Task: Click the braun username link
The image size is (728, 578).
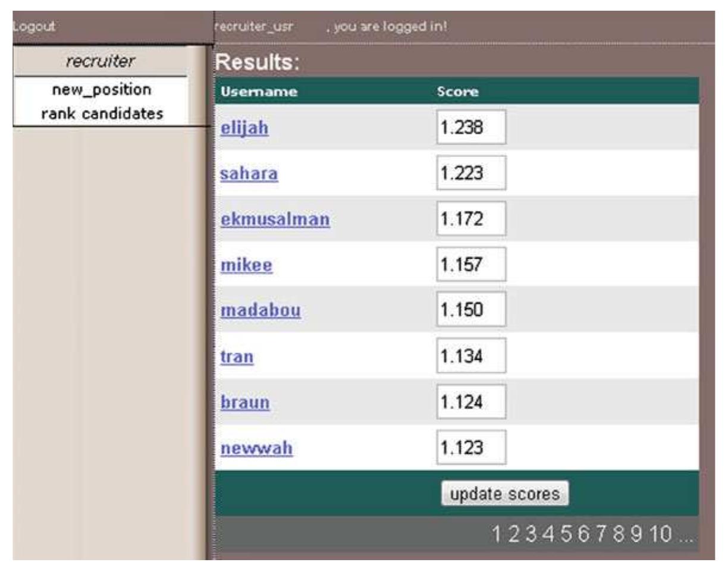Action: (245, 403)
